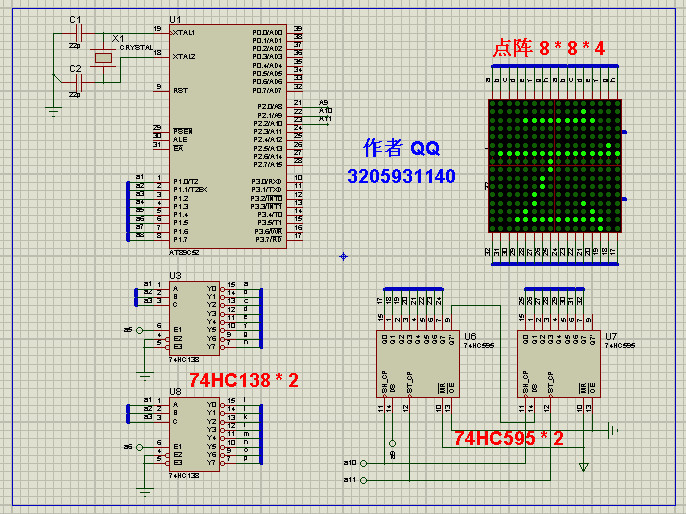Screen dimensions: 686x514
Task: Click the red '点阵 8 * 8 * 4' title text
Action: pyautogui.click(x=549, y=48)
